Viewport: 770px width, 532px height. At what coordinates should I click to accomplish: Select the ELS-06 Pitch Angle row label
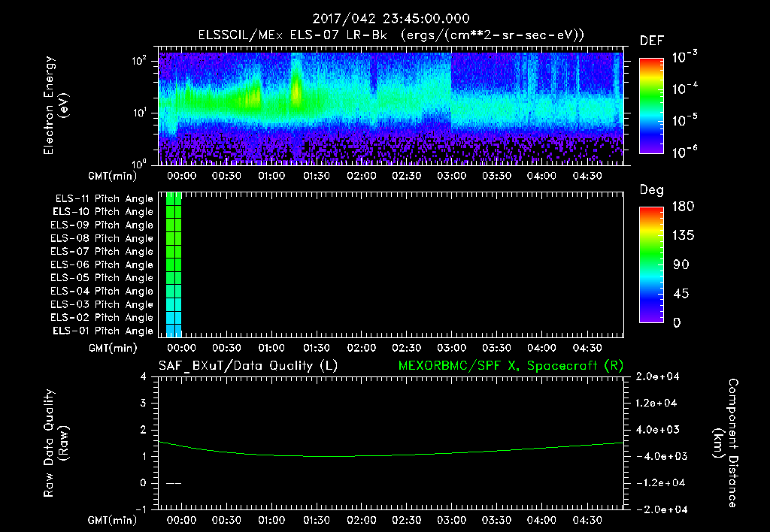[x=102, y=265]
